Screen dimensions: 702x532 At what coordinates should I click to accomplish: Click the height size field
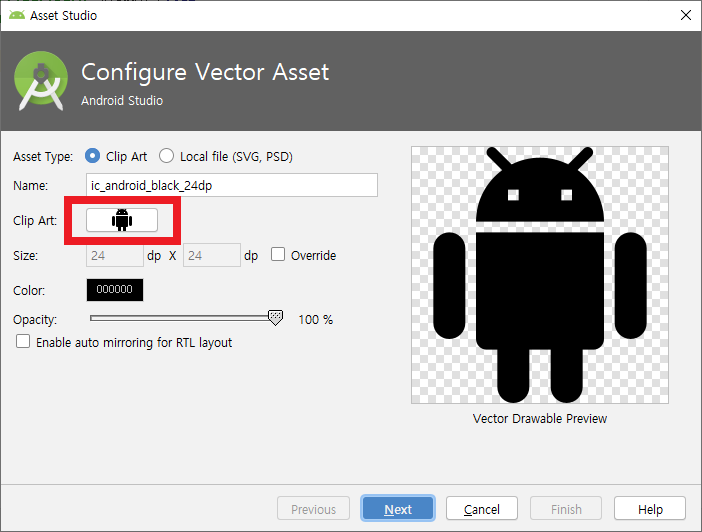coord(212,255)
